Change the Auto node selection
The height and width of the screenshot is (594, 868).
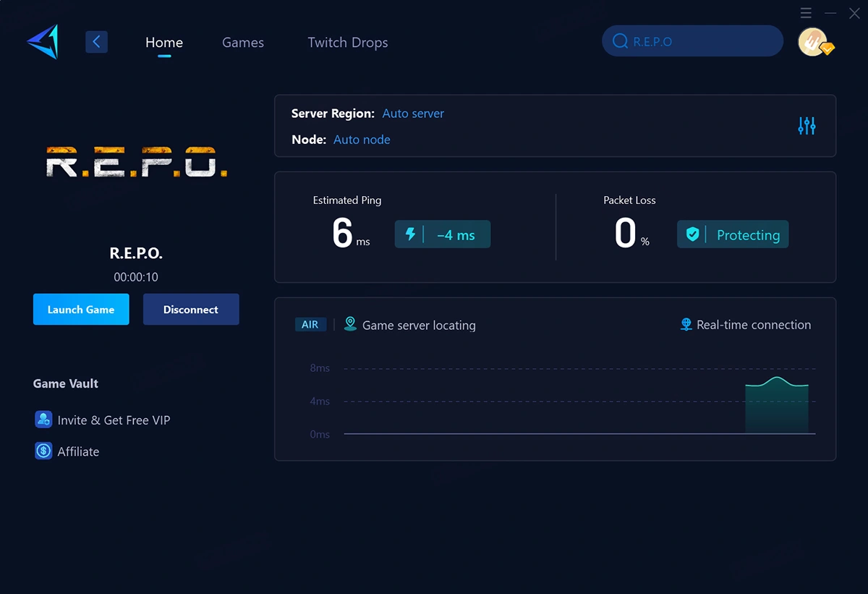[362, 140]
